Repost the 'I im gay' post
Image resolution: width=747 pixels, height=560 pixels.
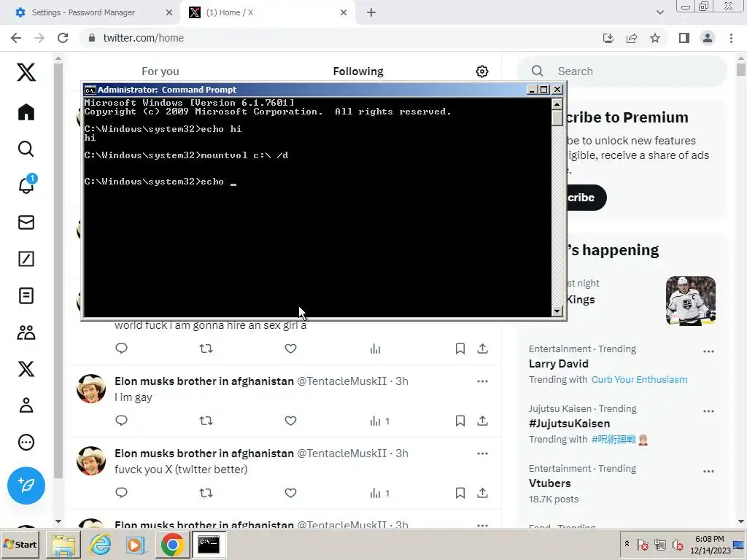(x=206, y=421)
